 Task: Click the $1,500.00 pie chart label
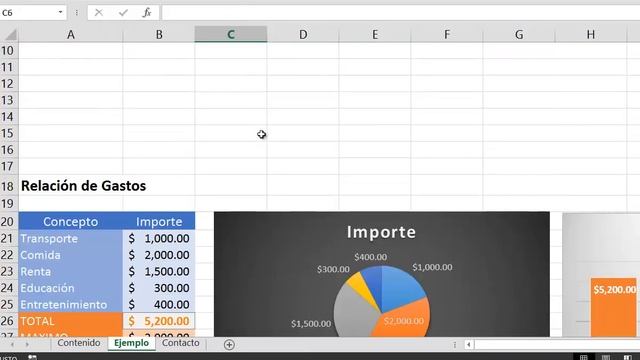311,324
